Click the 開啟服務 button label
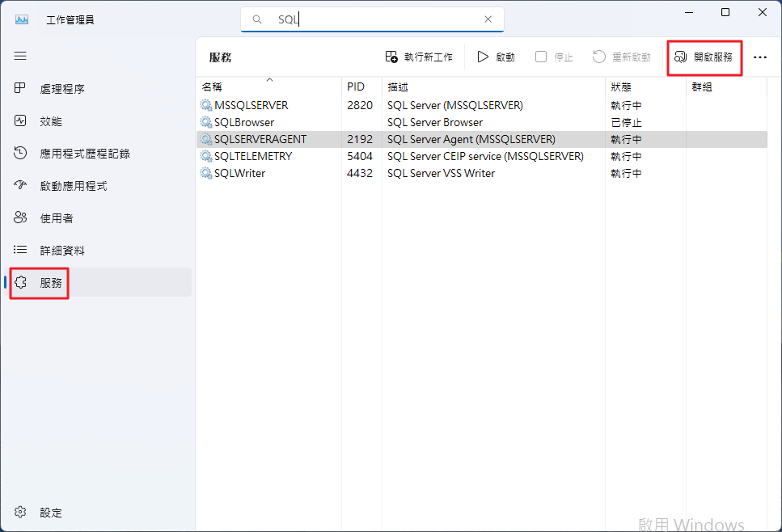This screenshot has height=532, width=782. (713, 57)
